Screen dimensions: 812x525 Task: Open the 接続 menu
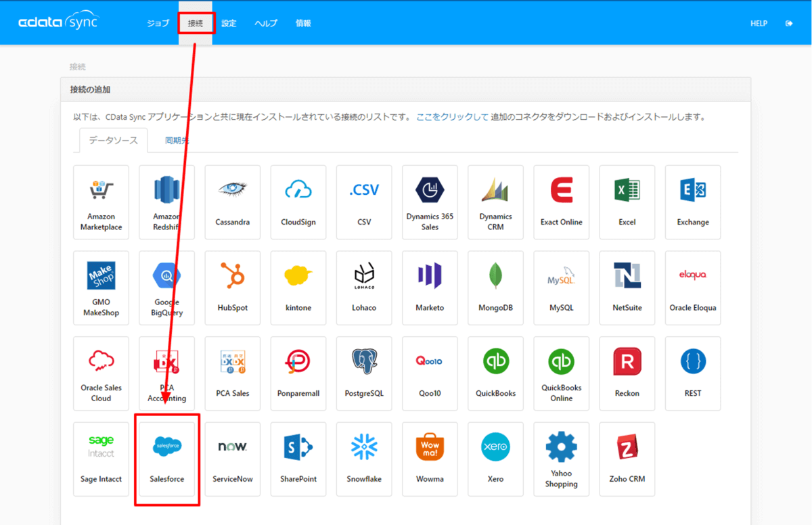pos(196,23)
